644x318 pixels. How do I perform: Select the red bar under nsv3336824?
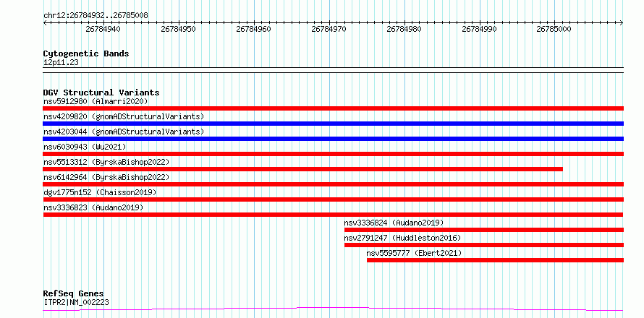[x=484, y=230]
